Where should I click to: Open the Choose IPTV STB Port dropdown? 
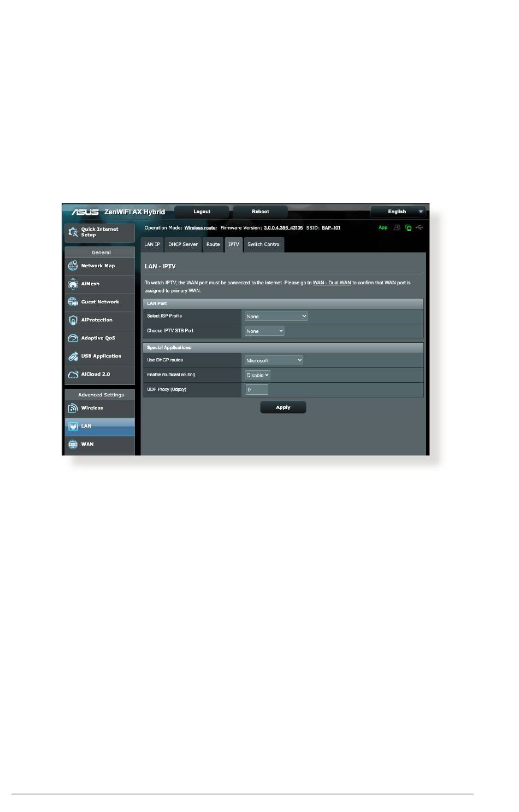[264, 331]
